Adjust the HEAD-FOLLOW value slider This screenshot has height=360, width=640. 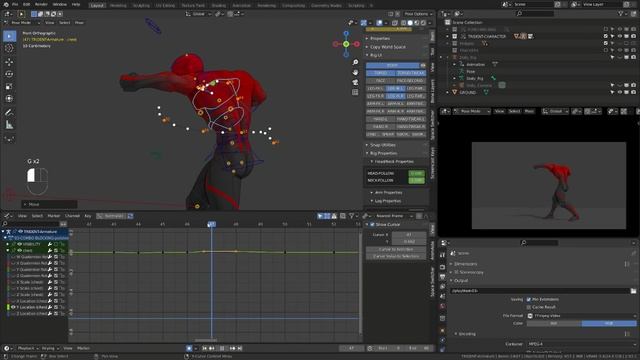click(417, 173)
